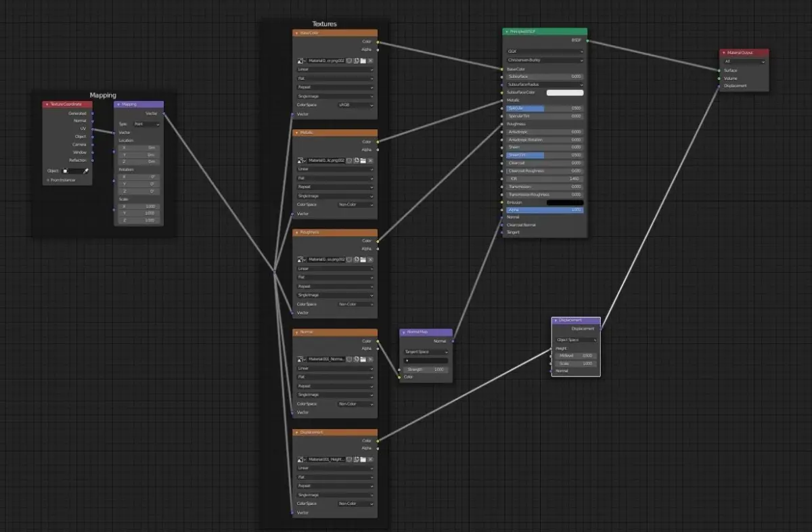The width and height of the screenshot is (812, 532).
Task: Click Surface input socket on Material Output
Action: [719, 70]
